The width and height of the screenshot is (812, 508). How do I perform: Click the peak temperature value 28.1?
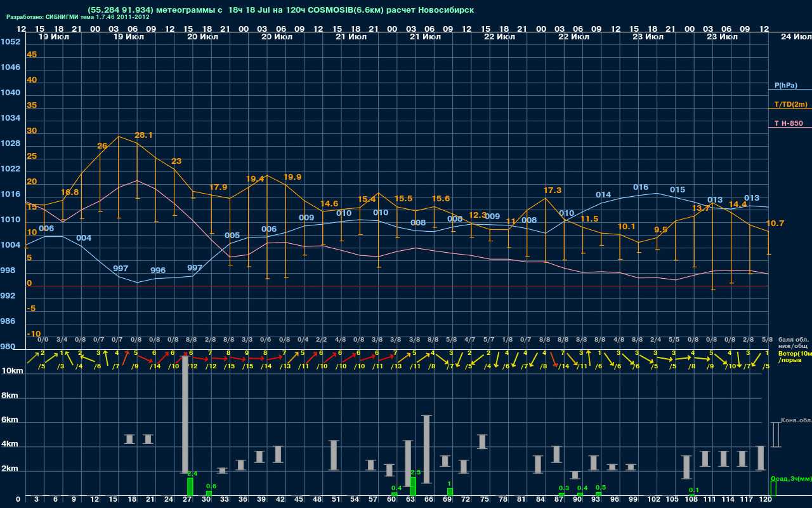(143, 135)
